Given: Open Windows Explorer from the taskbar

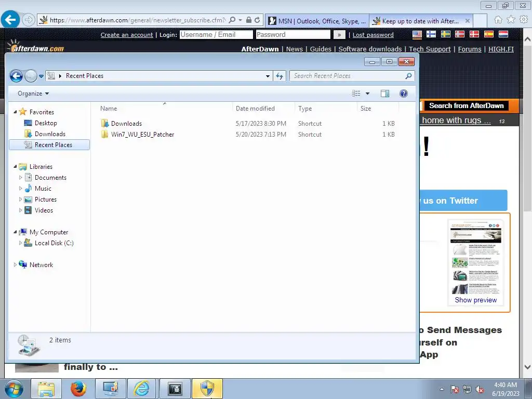Looking at the screenshot, I should 46,389.
